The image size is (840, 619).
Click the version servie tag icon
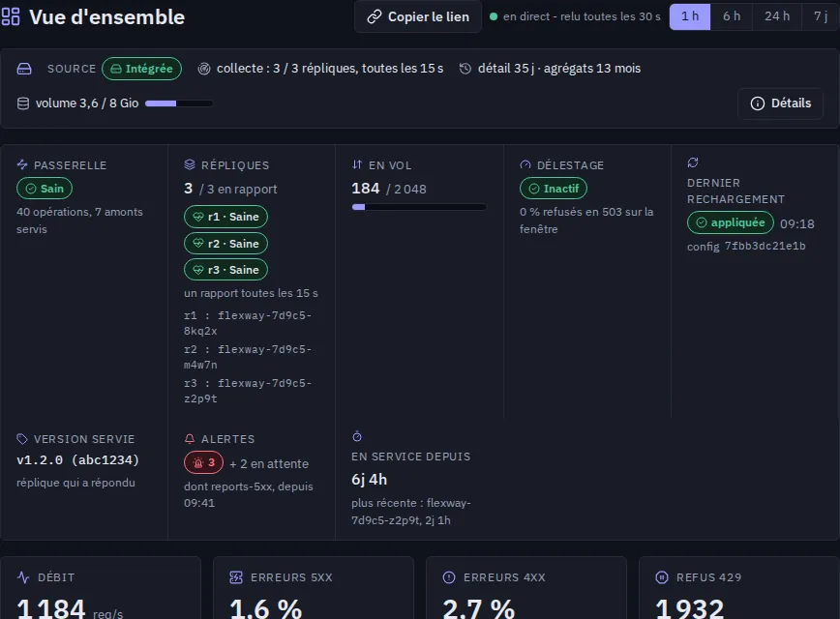tap(22, 439)
